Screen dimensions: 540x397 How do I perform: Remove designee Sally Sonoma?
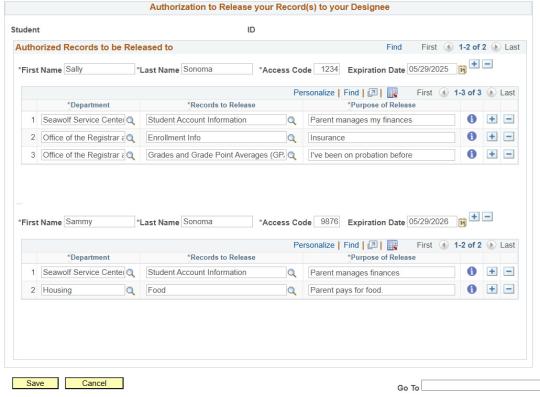(x=487, y=64)
